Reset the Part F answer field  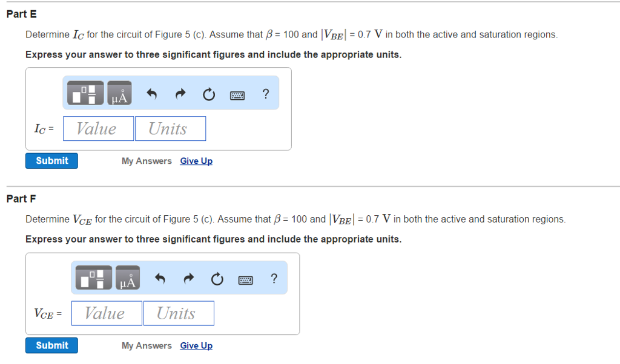(x=217, y=279)
